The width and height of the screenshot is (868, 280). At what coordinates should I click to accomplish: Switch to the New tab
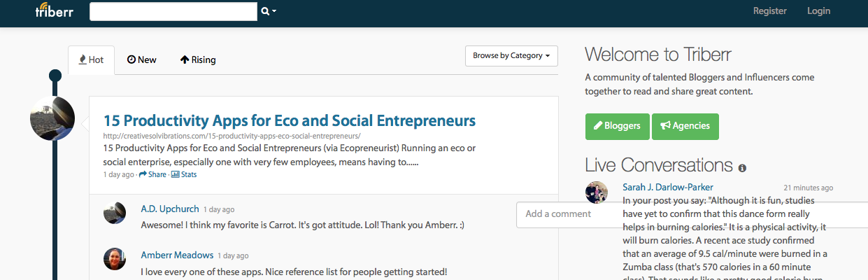point(141,60)
